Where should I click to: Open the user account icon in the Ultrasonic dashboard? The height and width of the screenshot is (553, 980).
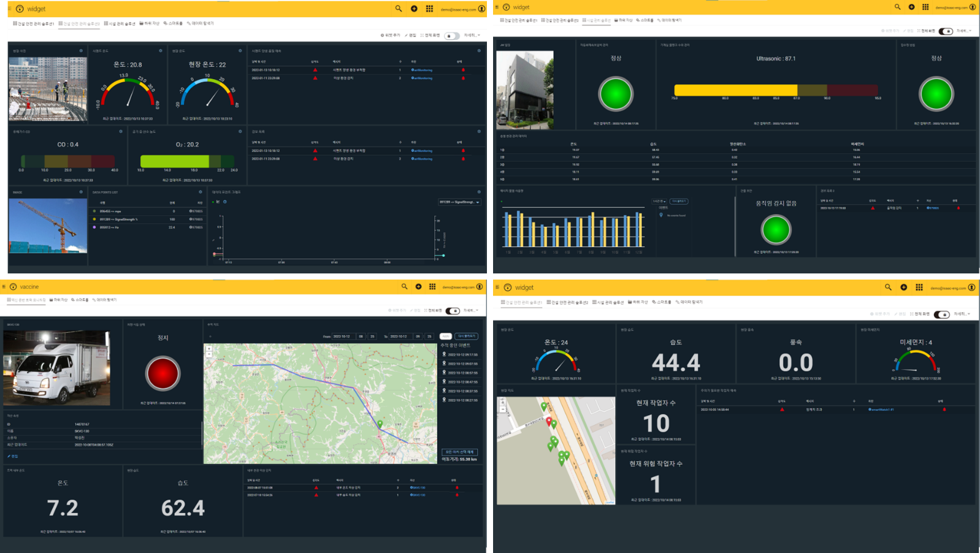973,7
